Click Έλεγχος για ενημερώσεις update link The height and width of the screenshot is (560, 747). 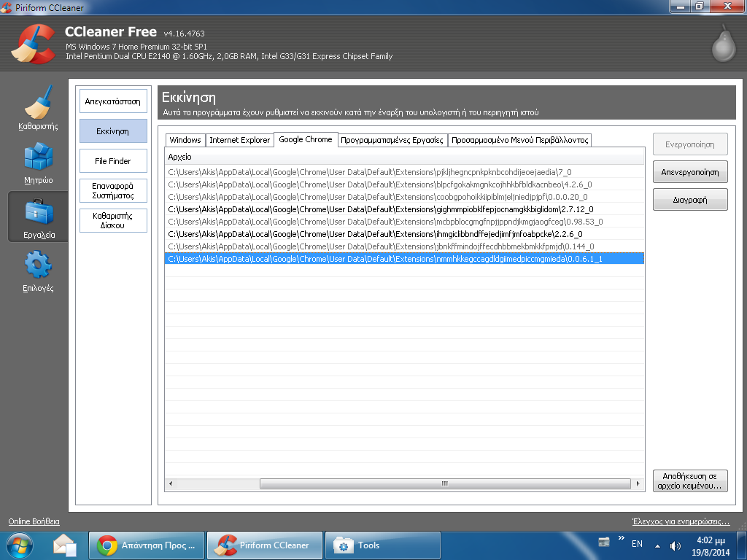pyautogui.click(x=681, y=522)
